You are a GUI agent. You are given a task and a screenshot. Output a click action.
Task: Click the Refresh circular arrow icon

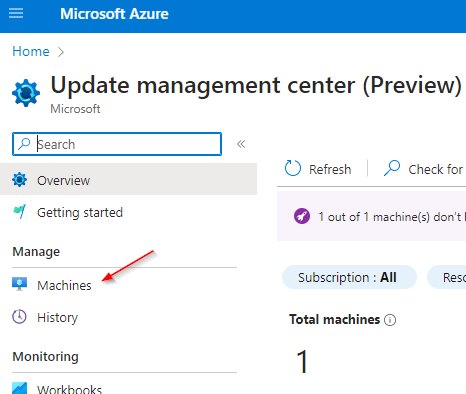click(x=293, y=168)
